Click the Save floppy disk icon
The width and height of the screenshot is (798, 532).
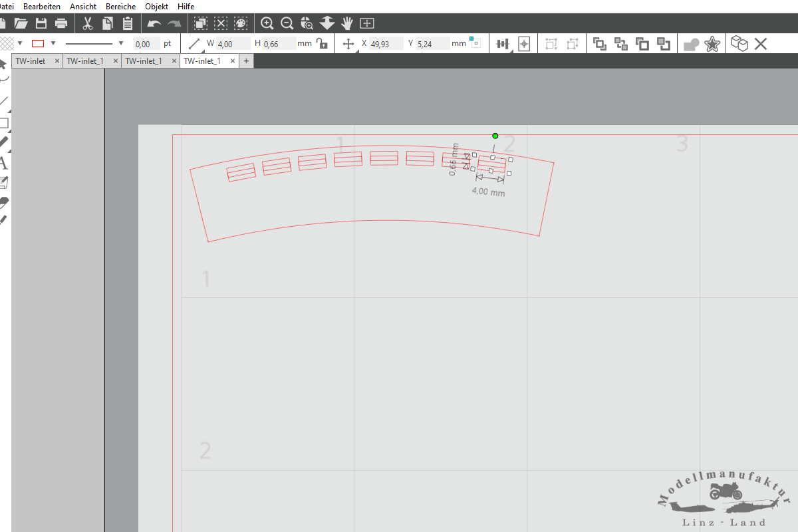41,23
